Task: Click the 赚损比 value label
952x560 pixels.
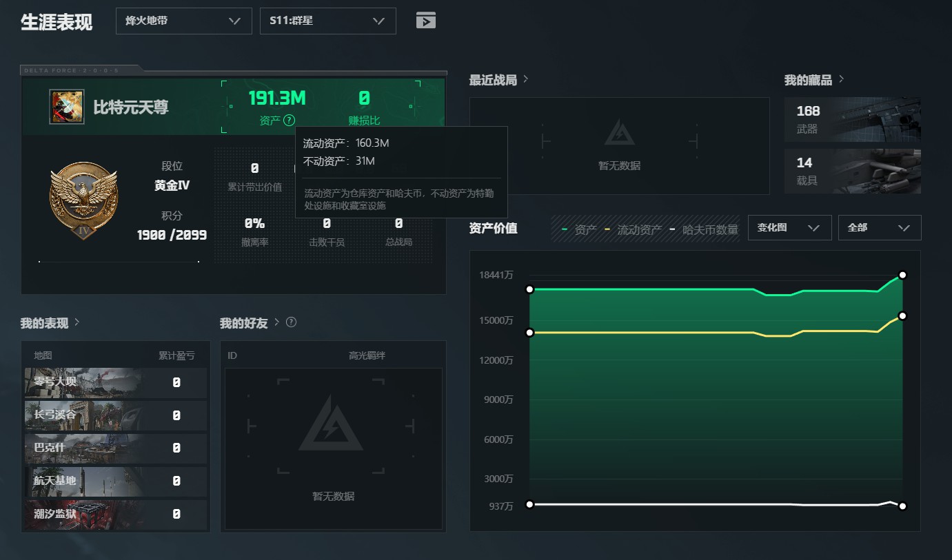Action: point(364,121)
